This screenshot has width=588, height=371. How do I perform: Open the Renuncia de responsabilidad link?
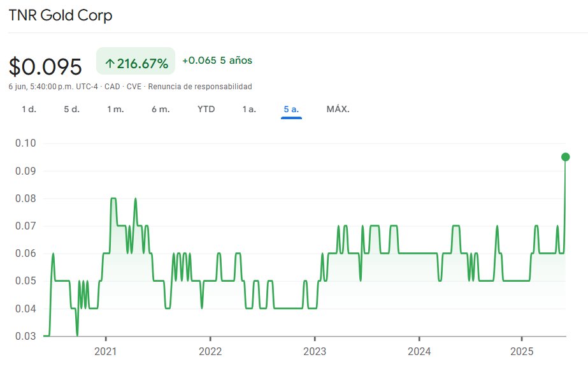pos(200,87)
